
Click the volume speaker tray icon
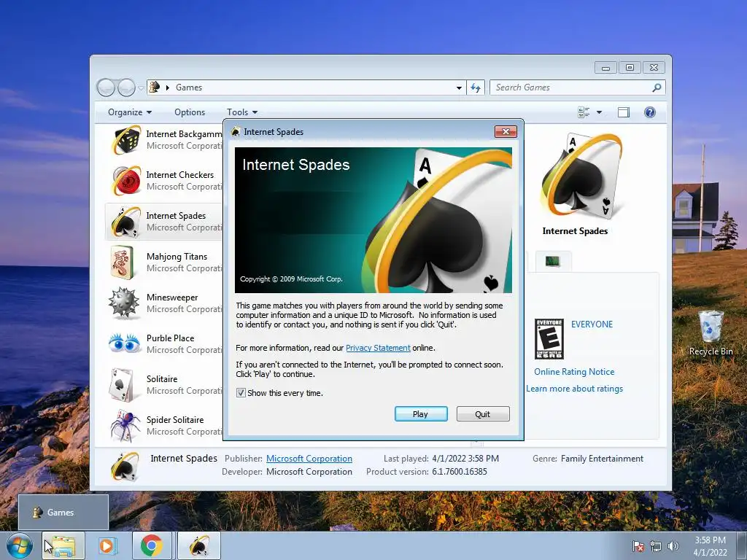tap(673, 546)
